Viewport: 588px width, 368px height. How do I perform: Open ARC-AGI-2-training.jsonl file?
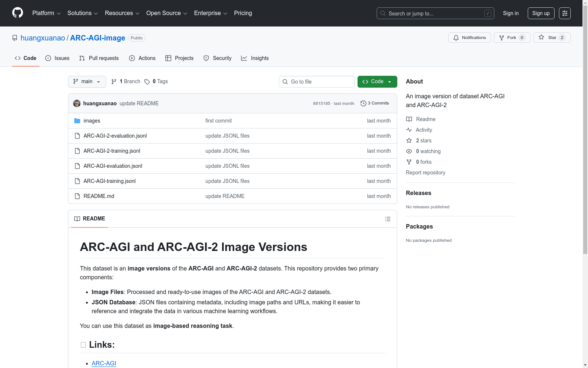(112, 151)
